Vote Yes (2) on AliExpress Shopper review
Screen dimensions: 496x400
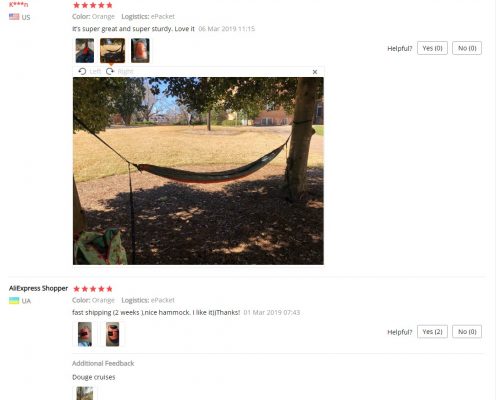432,331
